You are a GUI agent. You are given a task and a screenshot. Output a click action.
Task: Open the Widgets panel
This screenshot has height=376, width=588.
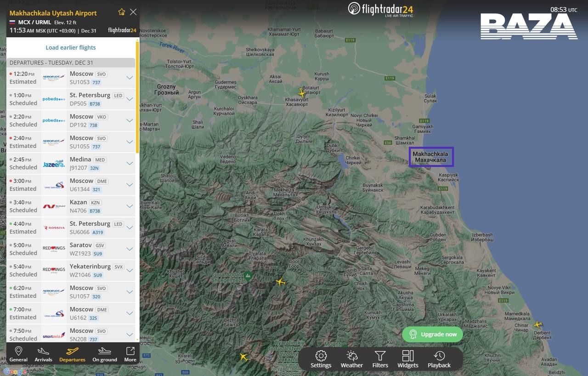pyautogui.click(x=408, y=359)
